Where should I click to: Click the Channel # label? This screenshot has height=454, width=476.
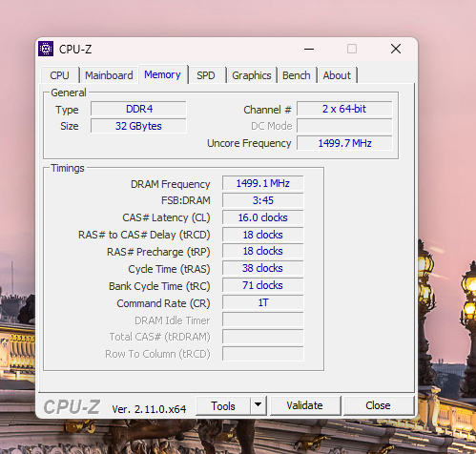pos(267,110)
